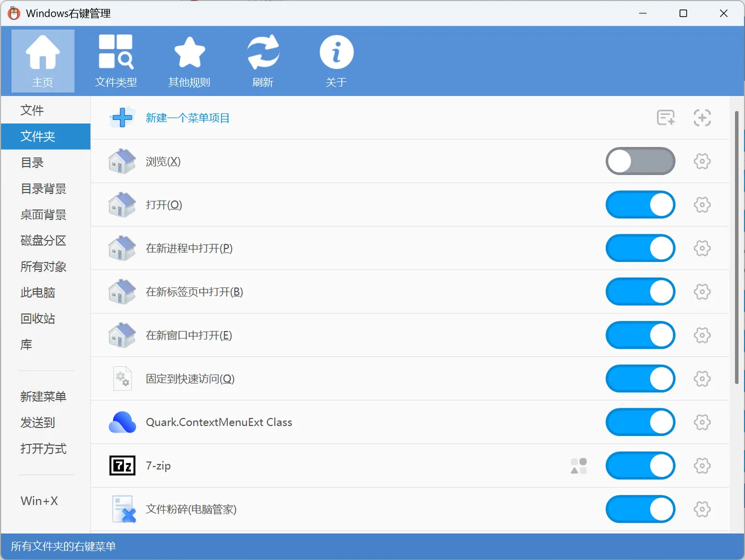The height and width of the screenshot is (560, 745).
Task: Switch off 文件粉碎(电脑管家) toggle
Action: pyautogui.click(x=640, y=509)
